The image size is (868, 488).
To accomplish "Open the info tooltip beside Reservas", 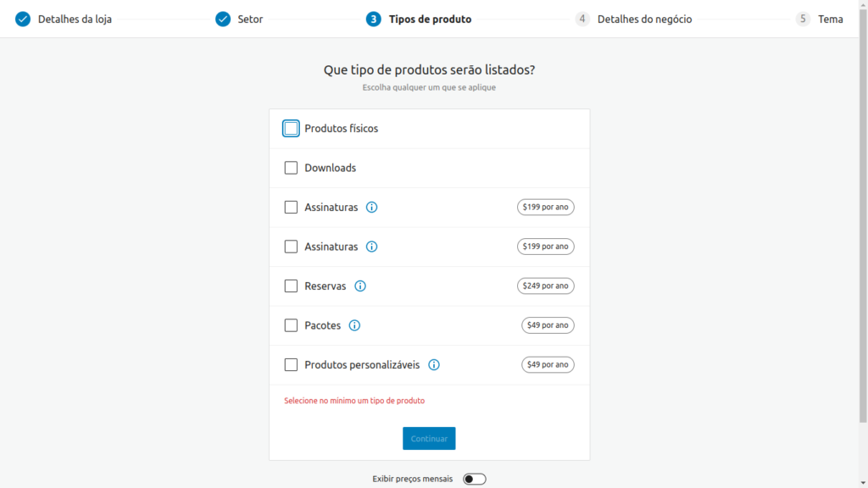I will [359, 286].
